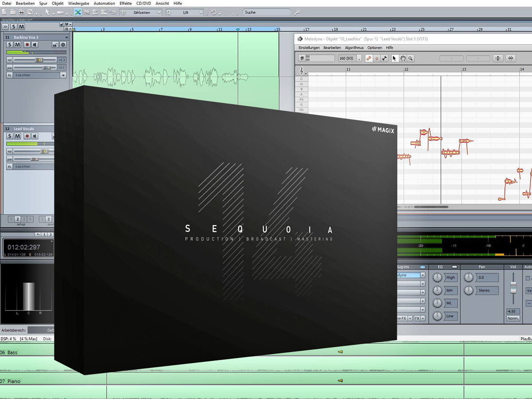Arm record on Backing Vox 2 track
This screenshot has height=399, width=532.
(x=27, y=45)
